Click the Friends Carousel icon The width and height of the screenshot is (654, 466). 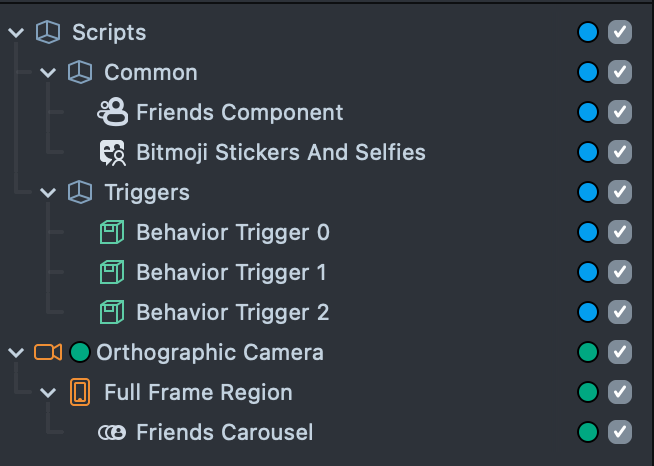(x=111, y=432)
